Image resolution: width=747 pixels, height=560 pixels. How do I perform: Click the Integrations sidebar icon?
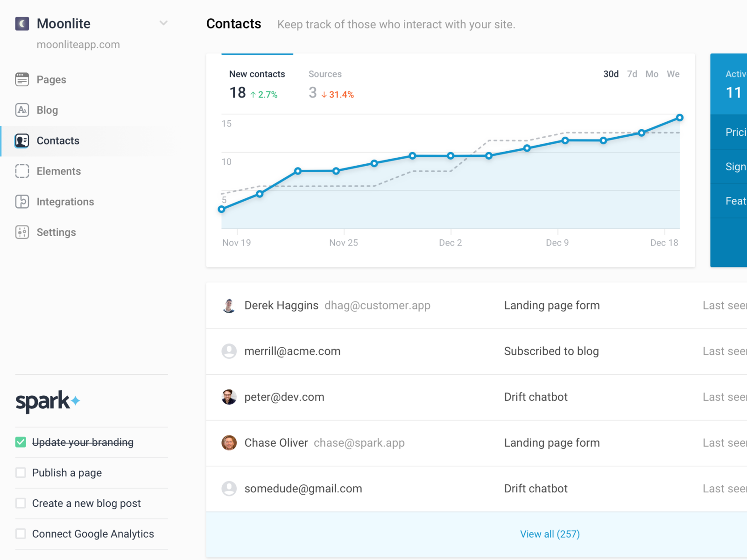[22, 202]
